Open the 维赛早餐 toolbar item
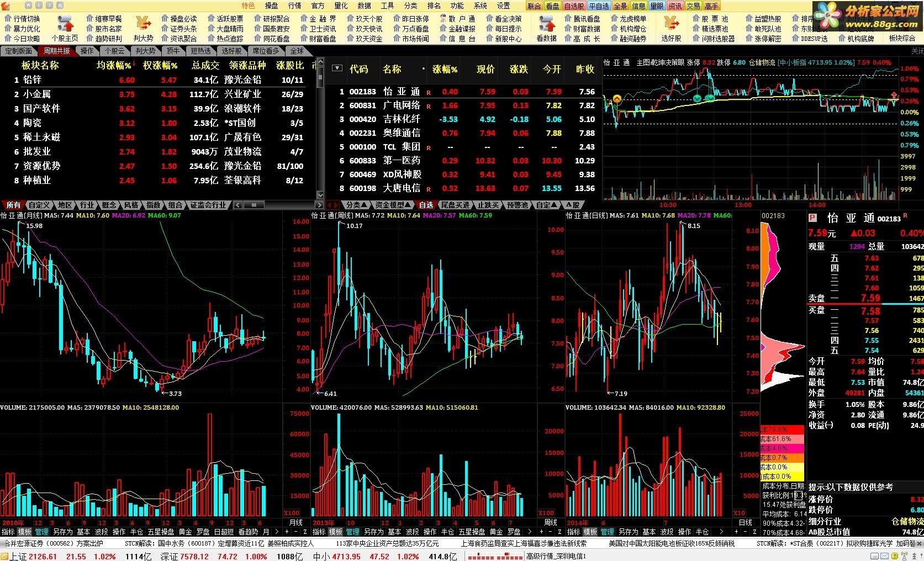 [104, 18]
